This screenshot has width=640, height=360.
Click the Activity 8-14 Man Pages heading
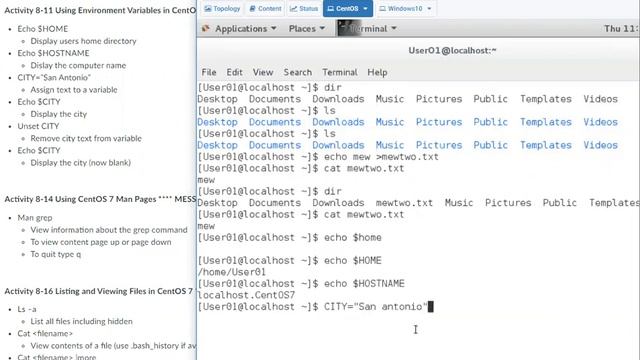(x=100, y=199)
